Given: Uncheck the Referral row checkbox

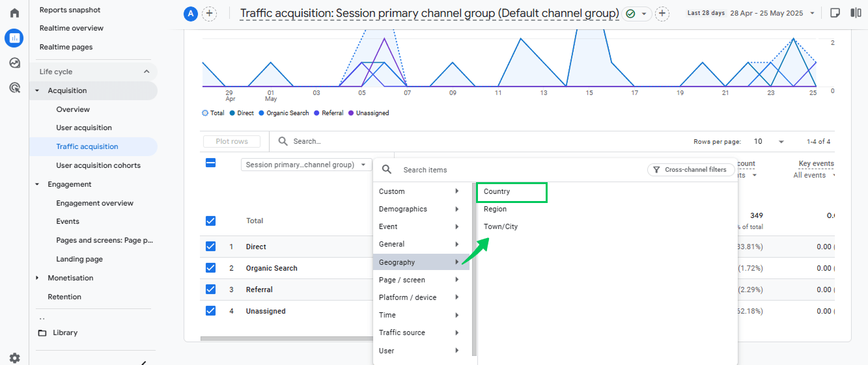Looking at the screenshot, I should 210,290.
